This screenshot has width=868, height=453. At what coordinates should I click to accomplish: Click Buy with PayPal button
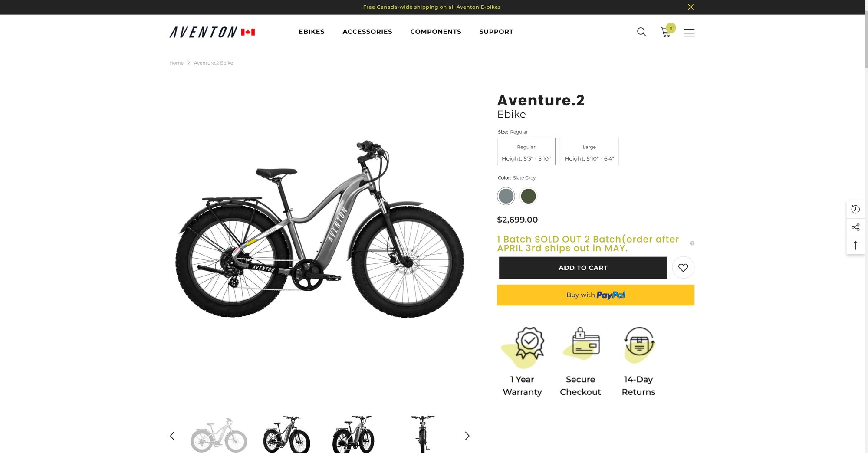tap(595, 295)
